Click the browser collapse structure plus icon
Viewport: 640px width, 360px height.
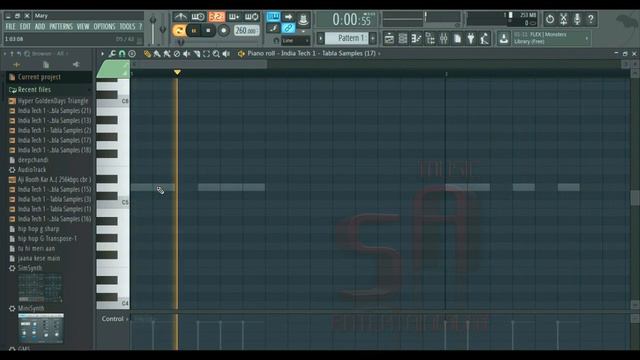[x=17, y=64]
